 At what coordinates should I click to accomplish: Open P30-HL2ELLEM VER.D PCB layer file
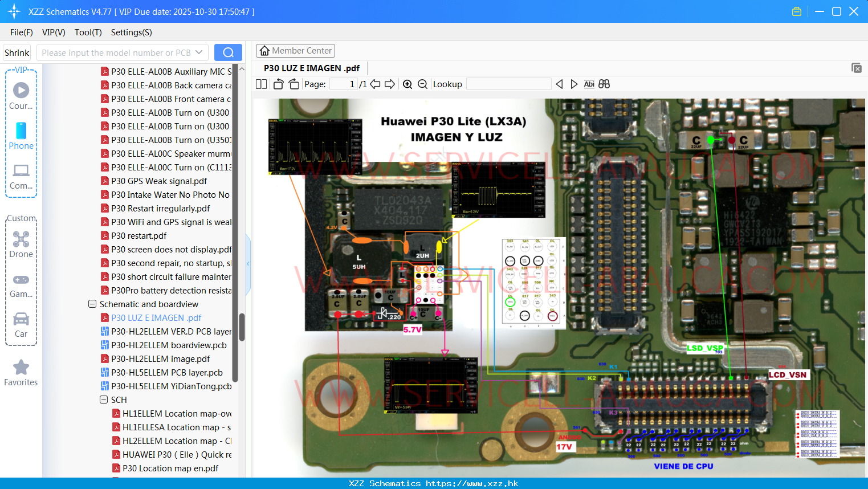coord(166,331)
